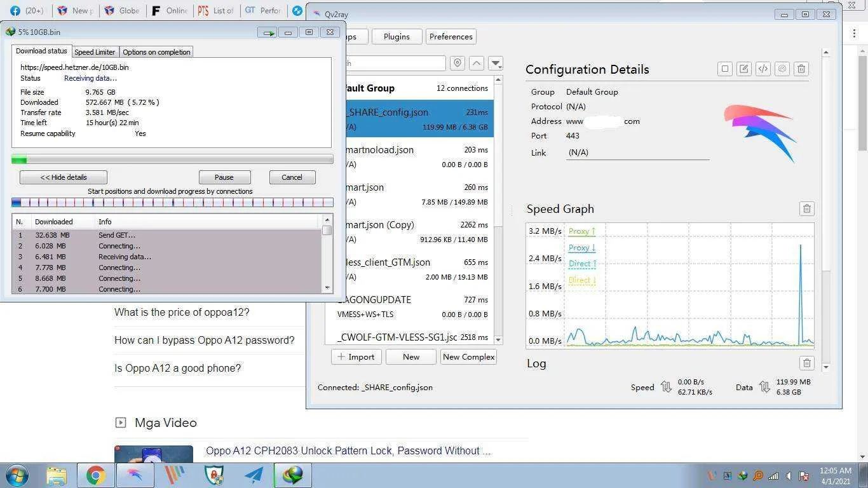Click the down arrow of the connection list scrollbar
This screenshot has height=488, width=868.
pos(498,340)
